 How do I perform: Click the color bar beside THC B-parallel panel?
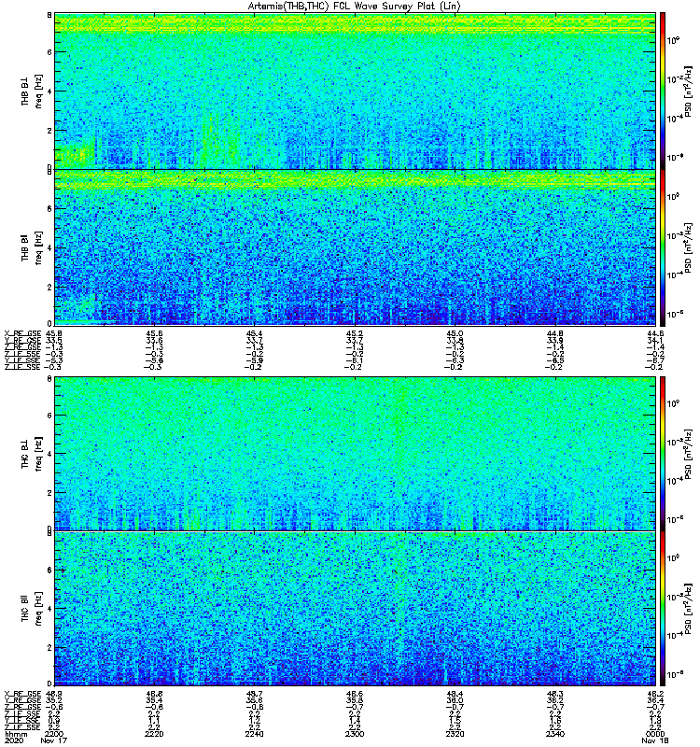click(x=663, y=609)
